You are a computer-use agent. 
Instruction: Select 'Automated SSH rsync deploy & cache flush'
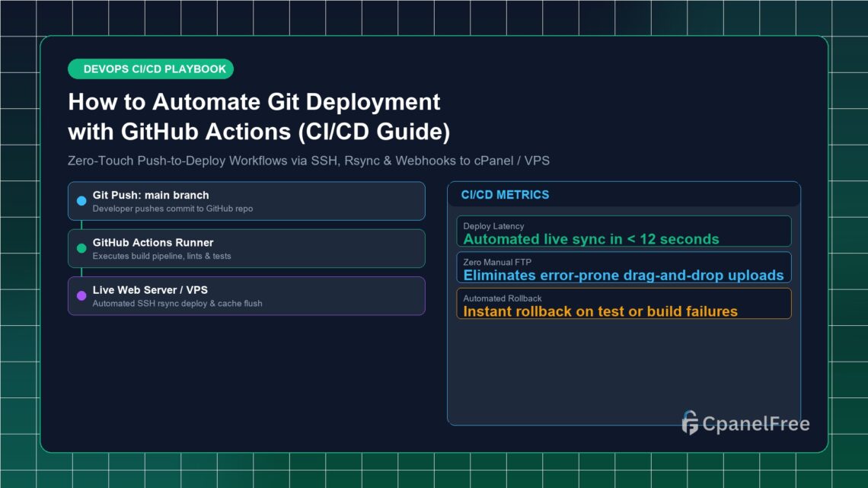pos(177,303)
